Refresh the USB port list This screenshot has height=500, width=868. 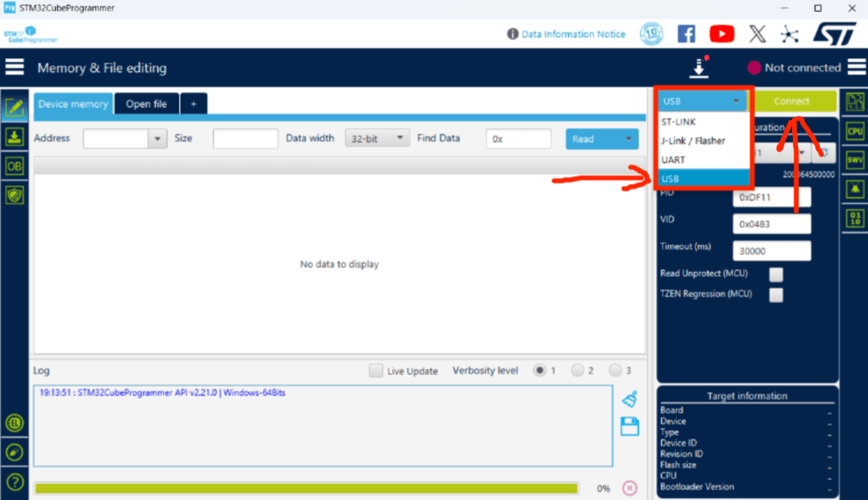[824, 153]
